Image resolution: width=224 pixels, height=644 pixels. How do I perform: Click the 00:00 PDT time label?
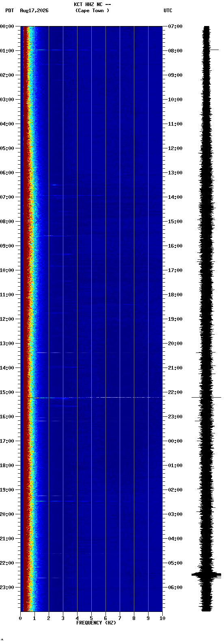(7, 26)
